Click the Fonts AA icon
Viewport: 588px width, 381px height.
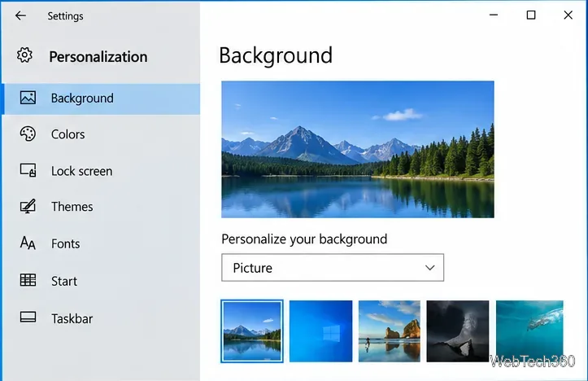(28, 243)
